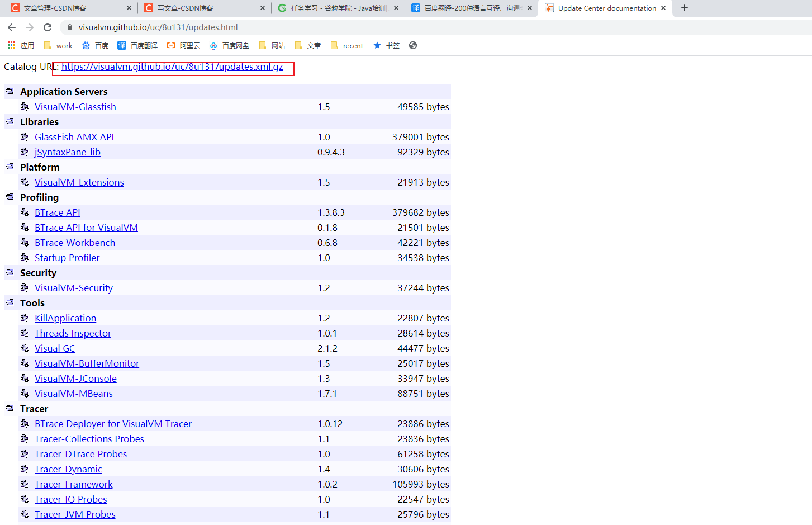Screen dimensions: 812x525
Task: Open the VisualVM-JConsole link
Action: pyautogui.click(x=75, y=379)
